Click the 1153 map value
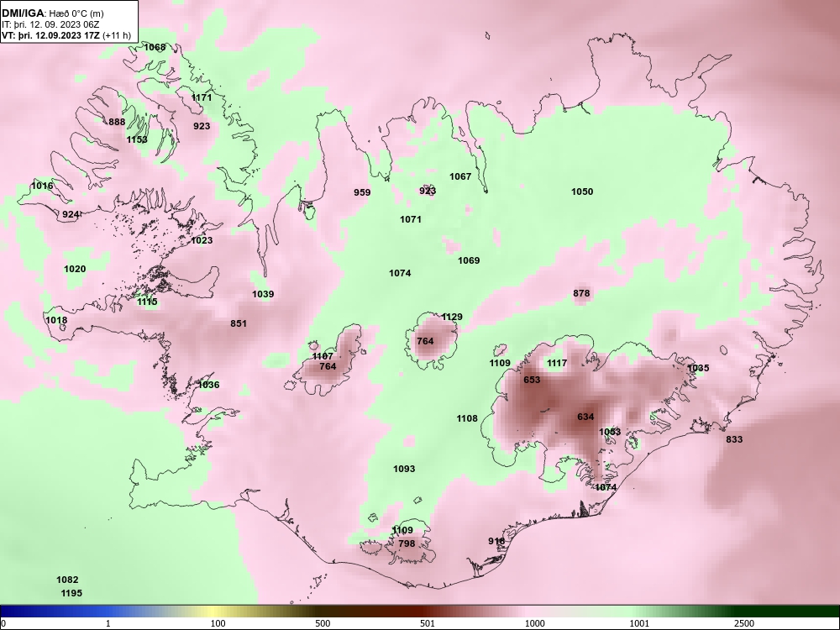 (137, 139)
